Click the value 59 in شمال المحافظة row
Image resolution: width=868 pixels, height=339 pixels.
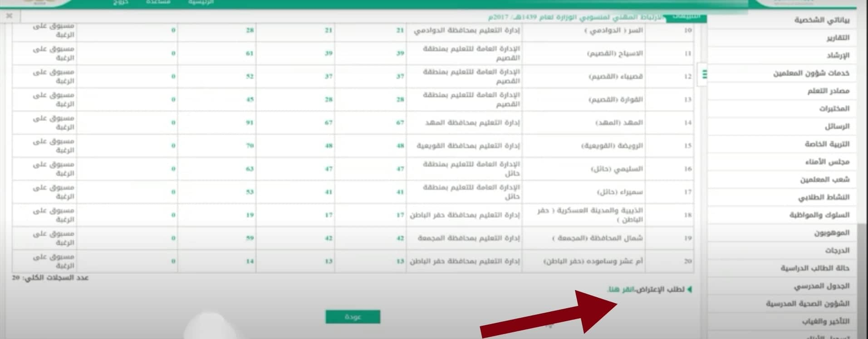click(250, 238)
